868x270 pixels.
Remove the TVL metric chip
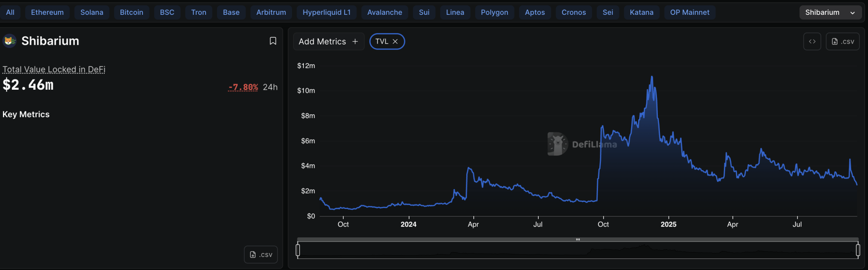pos(395,41)
